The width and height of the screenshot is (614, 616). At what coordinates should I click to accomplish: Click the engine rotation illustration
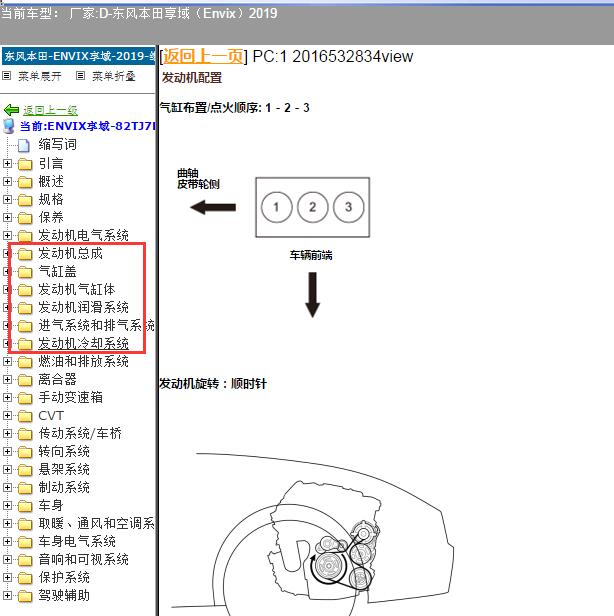click(x=312, y=532)
